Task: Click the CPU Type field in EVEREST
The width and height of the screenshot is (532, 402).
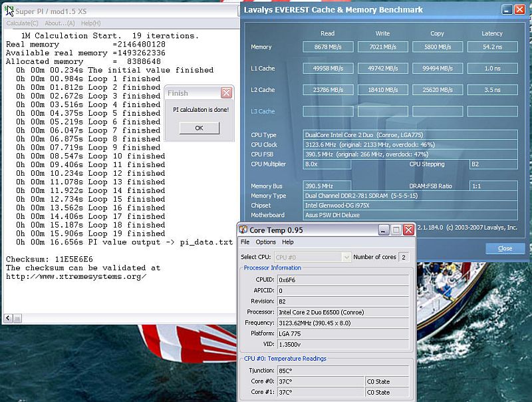Action: (x=410, y=135)
